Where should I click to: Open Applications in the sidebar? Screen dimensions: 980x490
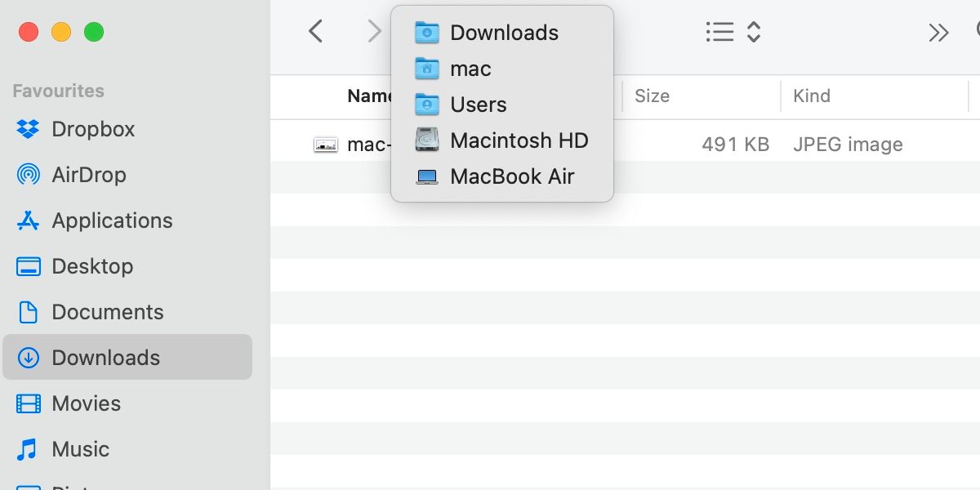127,220
